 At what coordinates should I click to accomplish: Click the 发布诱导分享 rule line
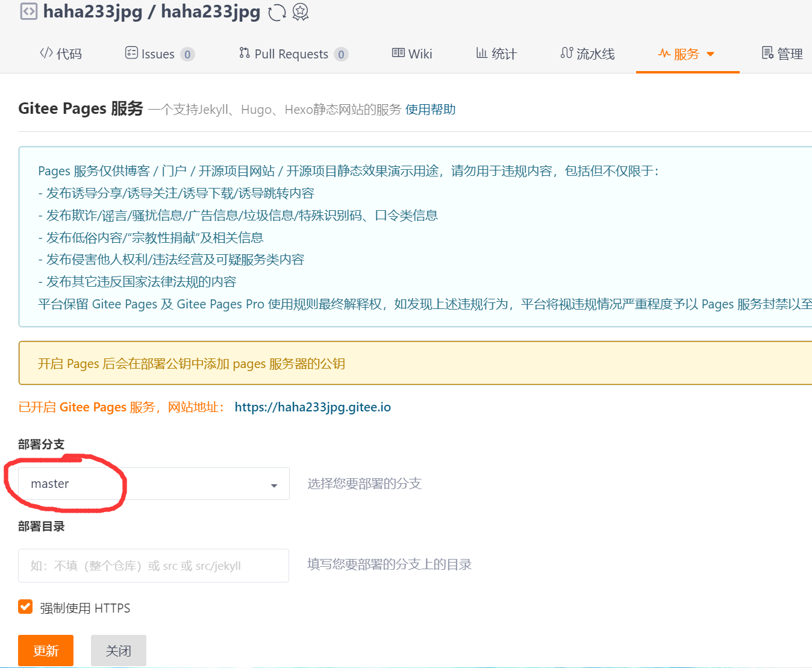[176, 193]
